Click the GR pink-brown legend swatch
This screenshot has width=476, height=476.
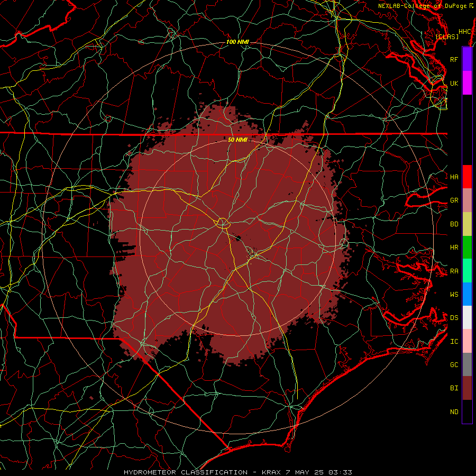point(467,200)
